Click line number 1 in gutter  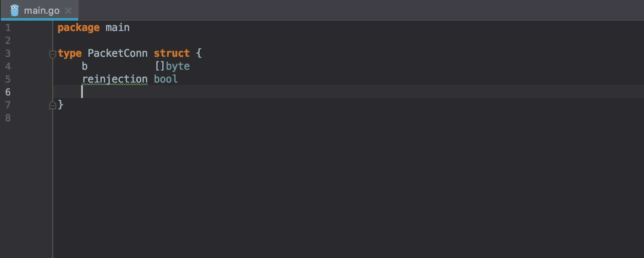(x=8, y=28)
